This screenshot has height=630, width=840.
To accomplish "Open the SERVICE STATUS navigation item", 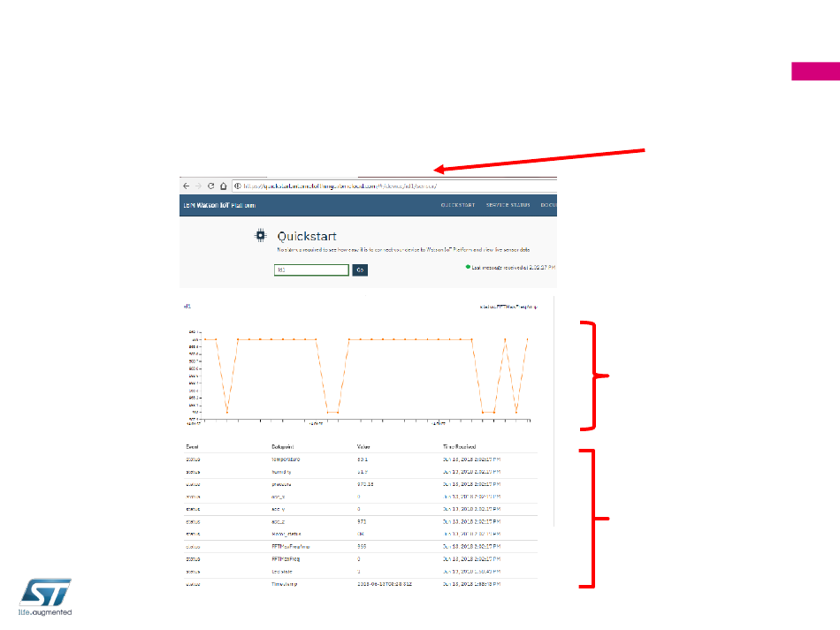I will 508,206.
